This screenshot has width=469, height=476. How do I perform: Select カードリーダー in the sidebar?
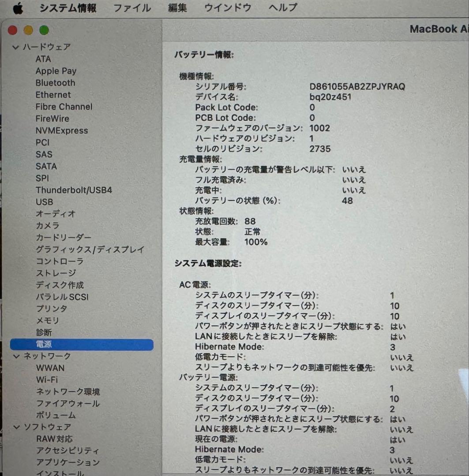(64, 238)
